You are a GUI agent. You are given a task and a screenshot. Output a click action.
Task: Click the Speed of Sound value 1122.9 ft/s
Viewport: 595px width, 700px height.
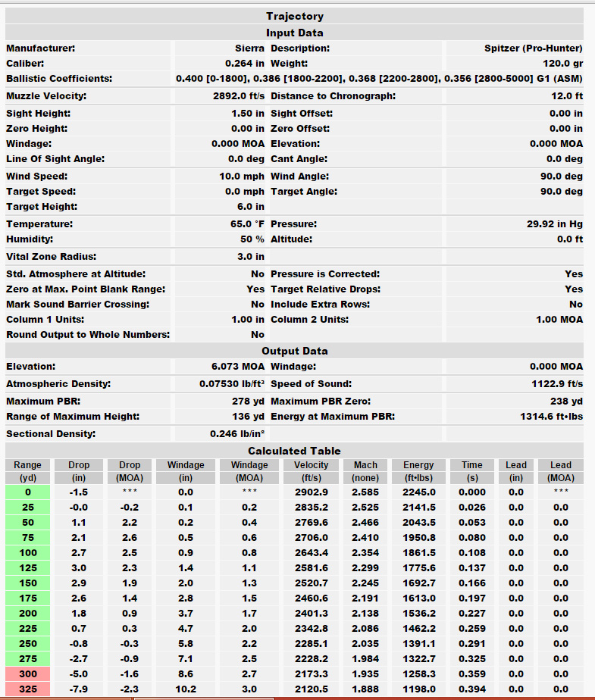click(557, 384)
